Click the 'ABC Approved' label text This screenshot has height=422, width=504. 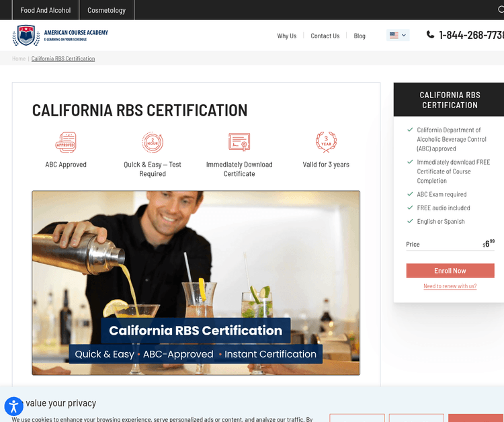coord(66,165)
